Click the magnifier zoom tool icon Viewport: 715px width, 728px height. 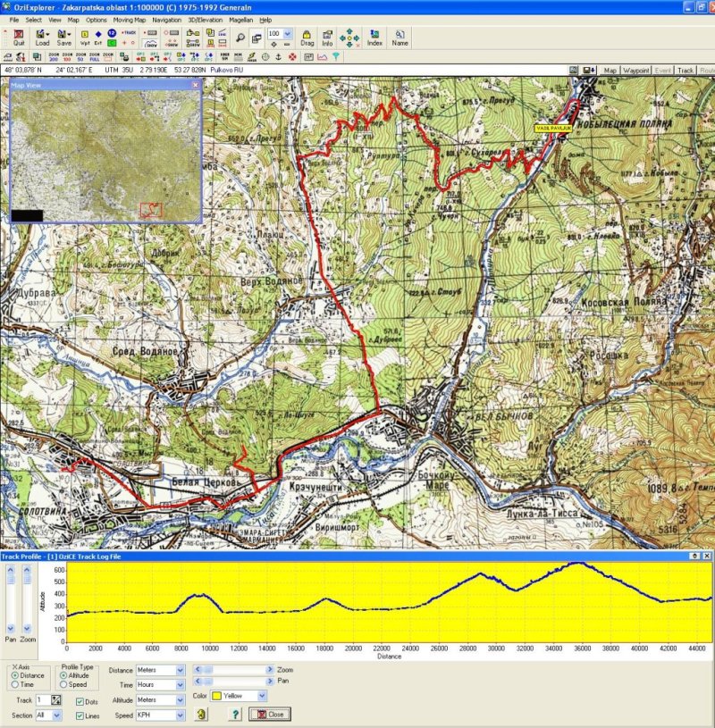pos(240,37)
